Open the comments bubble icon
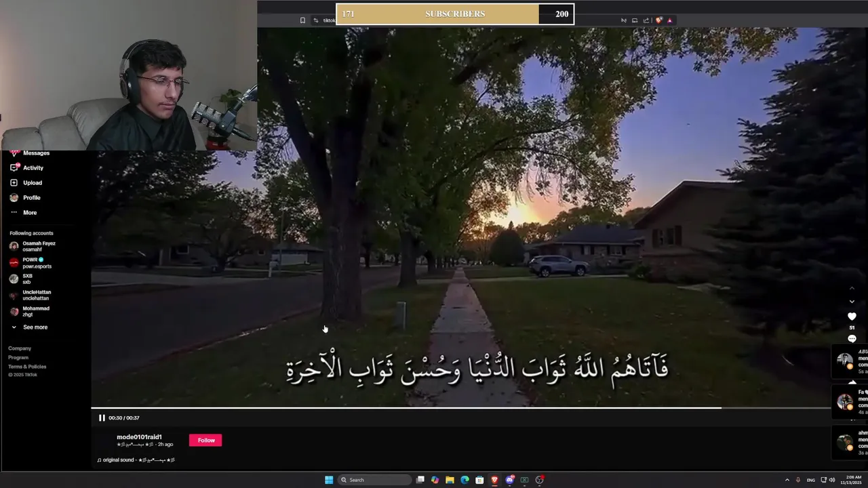868x488 pixels. 852,339
